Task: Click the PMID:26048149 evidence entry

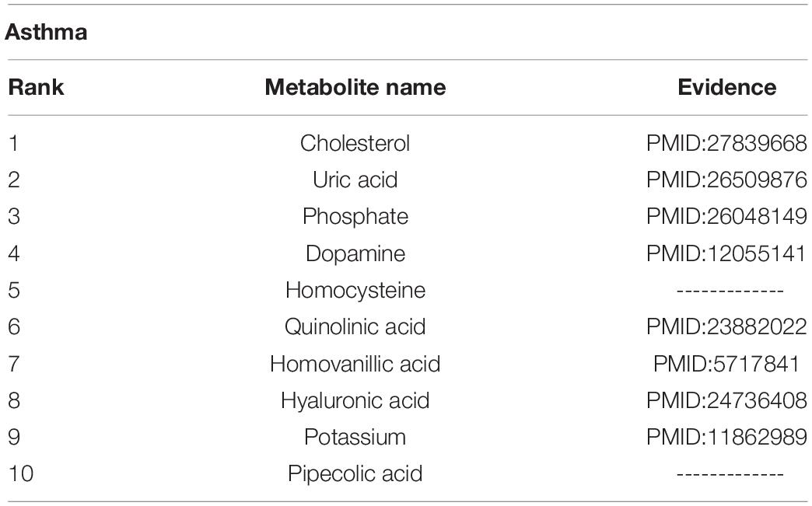Action: 726,216
